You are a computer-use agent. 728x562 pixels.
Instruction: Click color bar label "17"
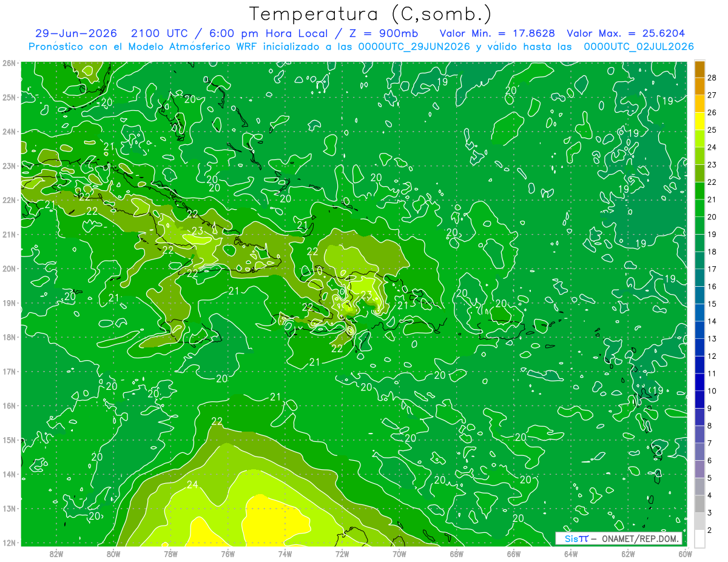712,269
